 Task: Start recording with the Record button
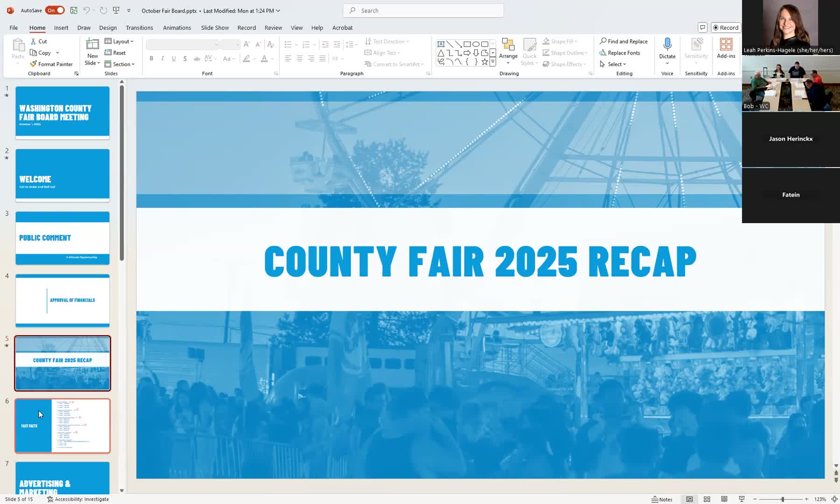pyautogui.click(x=725, y=28)
